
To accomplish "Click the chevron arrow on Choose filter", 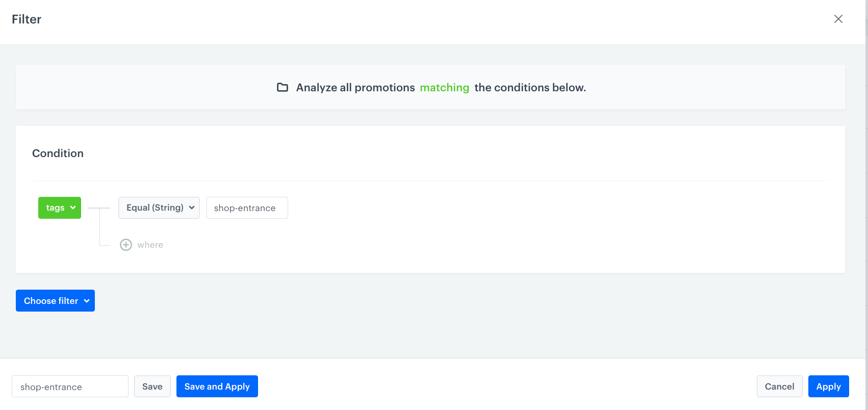I will [x=87, y=301].
